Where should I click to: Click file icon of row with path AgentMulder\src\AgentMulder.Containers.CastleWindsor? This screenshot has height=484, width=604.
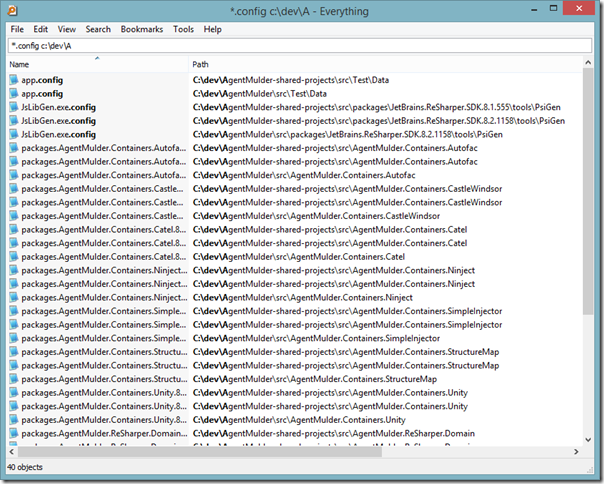point(14,216)
